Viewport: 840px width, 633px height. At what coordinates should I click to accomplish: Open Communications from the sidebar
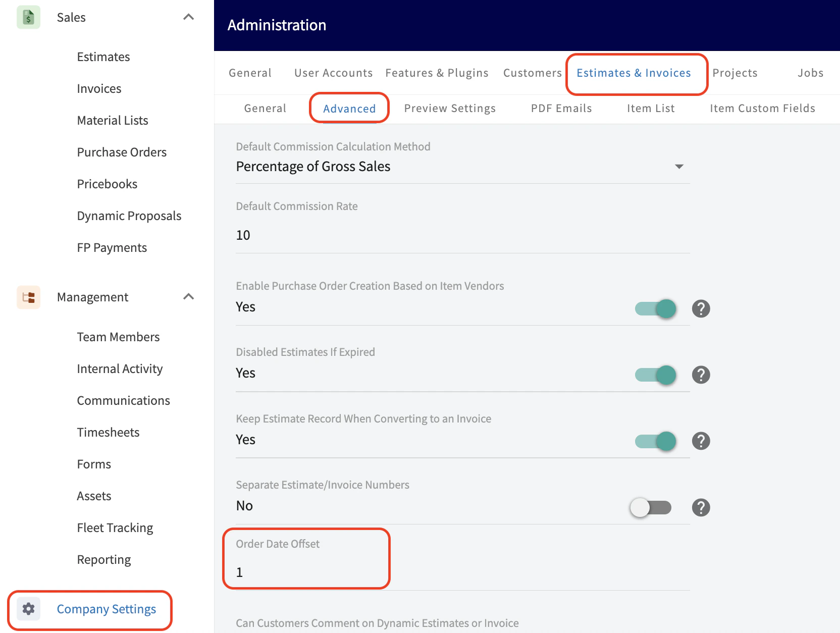[124, 401]
